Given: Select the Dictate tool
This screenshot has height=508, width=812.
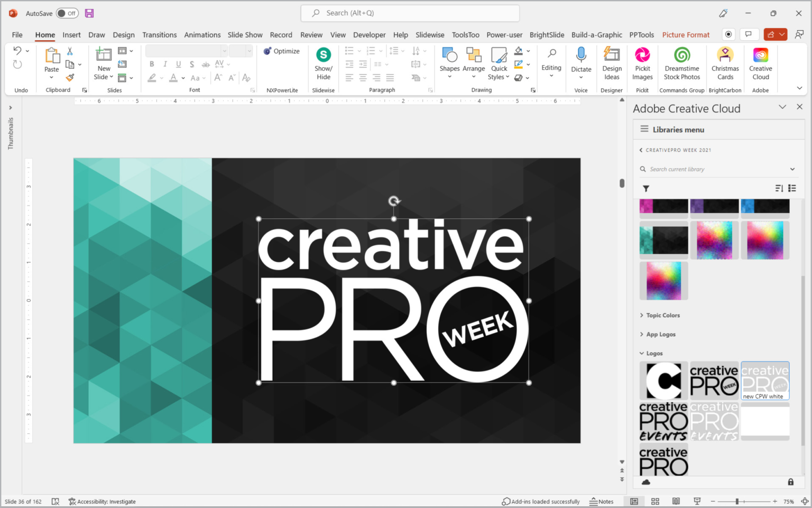Looking at the screenshot, I should (x=581, y=62).
